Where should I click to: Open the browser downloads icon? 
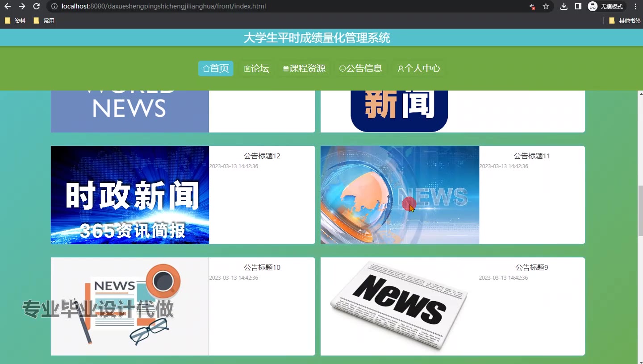pyautogui.click(x=564, y=6)
